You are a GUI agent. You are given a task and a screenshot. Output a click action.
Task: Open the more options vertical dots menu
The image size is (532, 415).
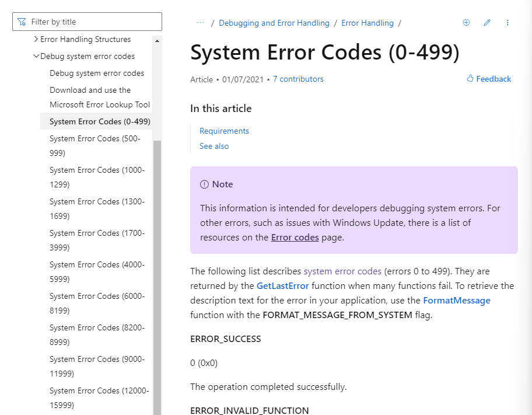coord(508,23)
